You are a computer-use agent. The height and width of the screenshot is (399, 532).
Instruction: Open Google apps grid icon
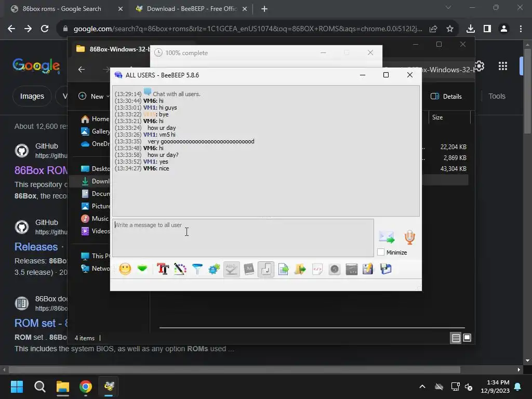tap(503, 66)
